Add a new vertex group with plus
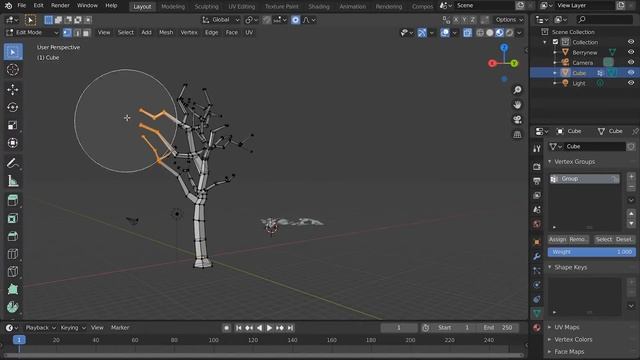 click(631, 177)
